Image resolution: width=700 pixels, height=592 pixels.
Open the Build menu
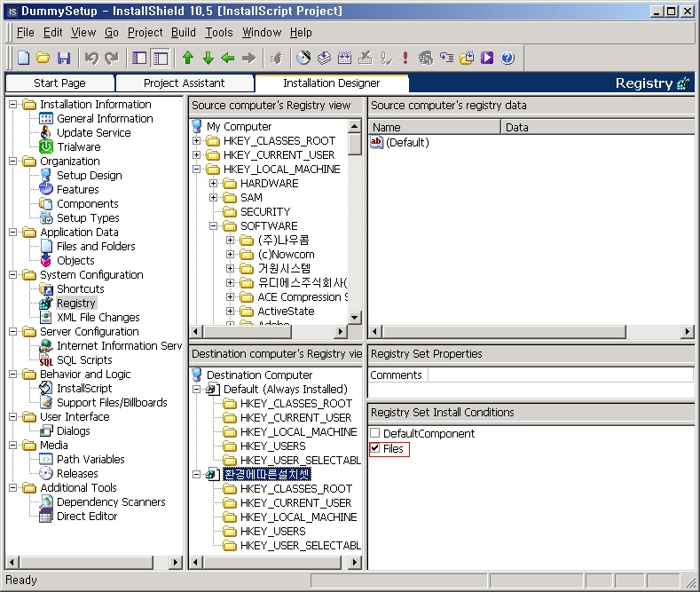184,32
